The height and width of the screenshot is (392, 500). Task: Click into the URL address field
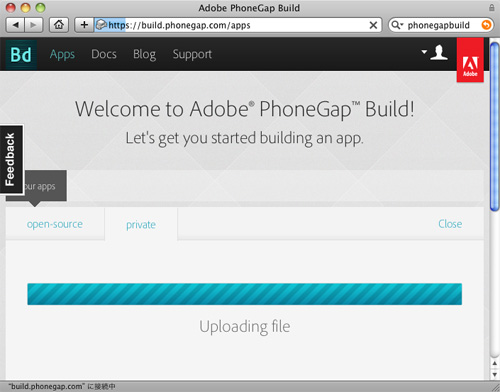(x=237, y=25)
